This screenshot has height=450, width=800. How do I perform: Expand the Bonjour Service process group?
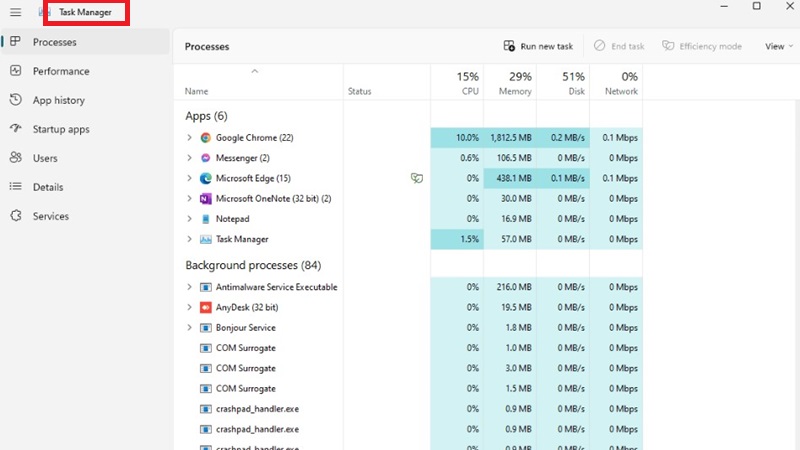189,328
